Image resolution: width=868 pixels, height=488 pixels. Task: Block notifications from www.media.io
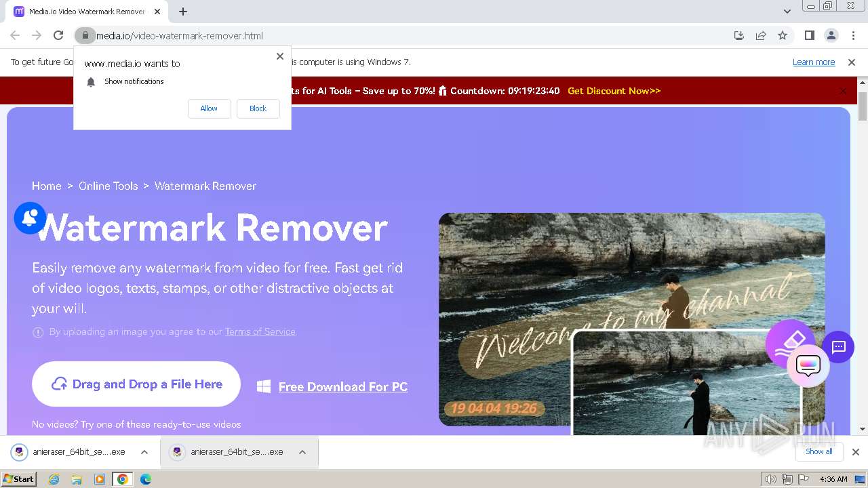[258, 108]
